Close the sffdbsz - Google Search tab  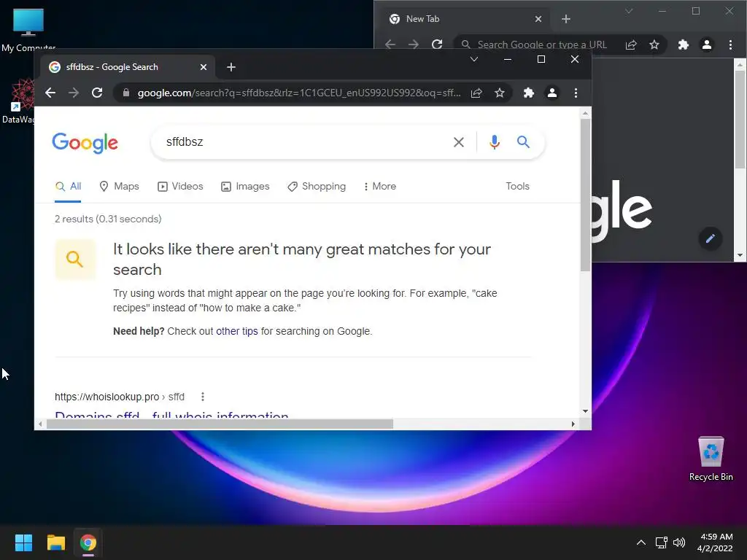(x=204, y=67)
